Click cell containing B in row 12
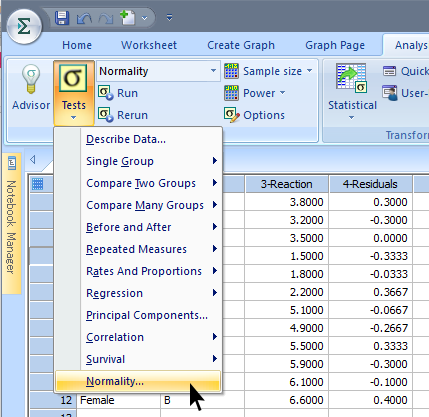 tap(202, 400)
